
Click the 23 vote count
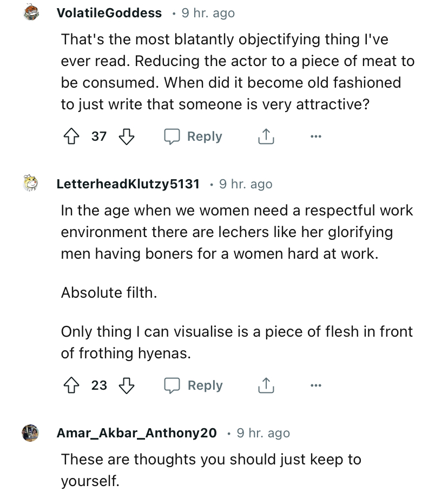pyautogui.click(x=99, y=385)
